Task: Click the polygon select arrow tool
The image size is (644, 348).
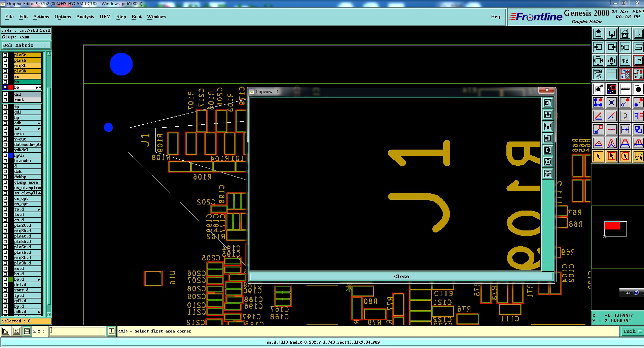Action: [x=625, y=156]
